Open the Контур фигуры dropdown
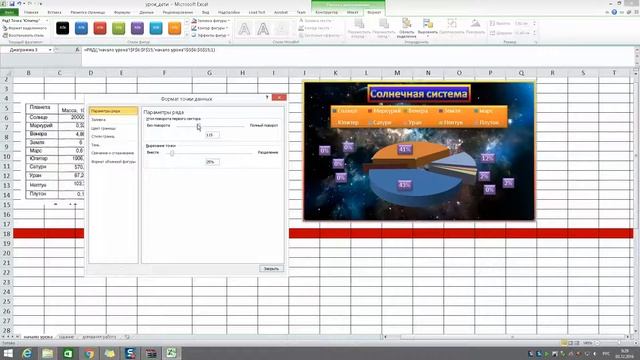 pos(210,28)
